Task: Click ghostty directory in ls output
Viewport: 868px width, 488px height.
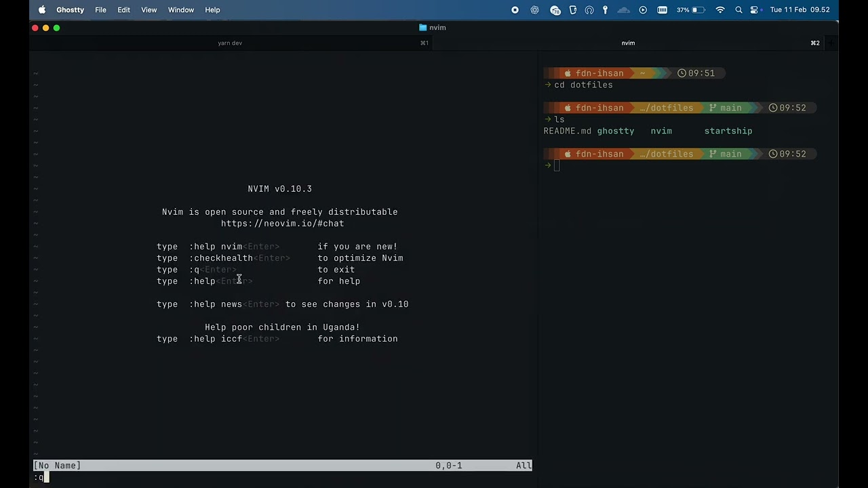Action: [x=615, y=131]
